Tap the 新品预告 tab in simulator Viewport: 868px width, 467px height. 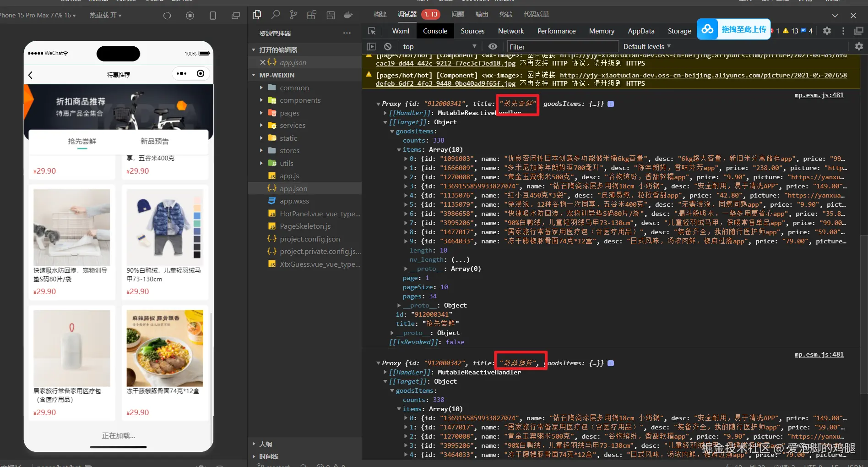(154, 141)
